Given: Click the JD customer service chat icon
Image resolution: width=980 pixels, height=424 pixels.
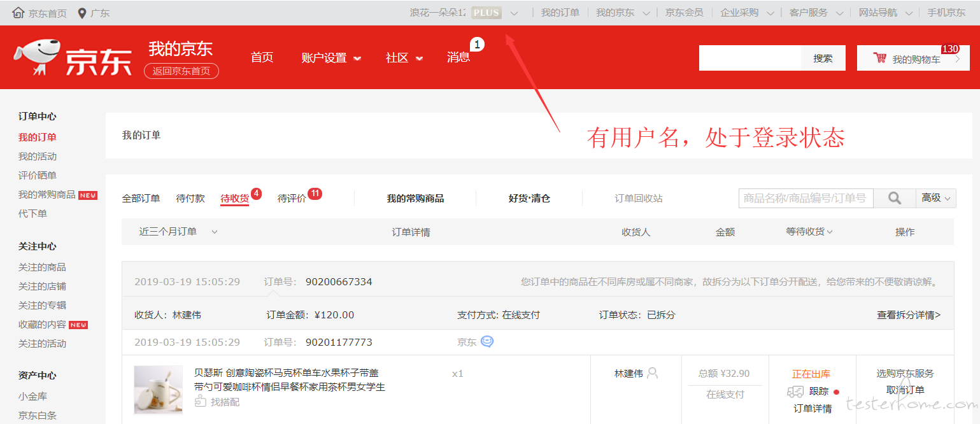Looking at the screenshot, I should 487,342.
